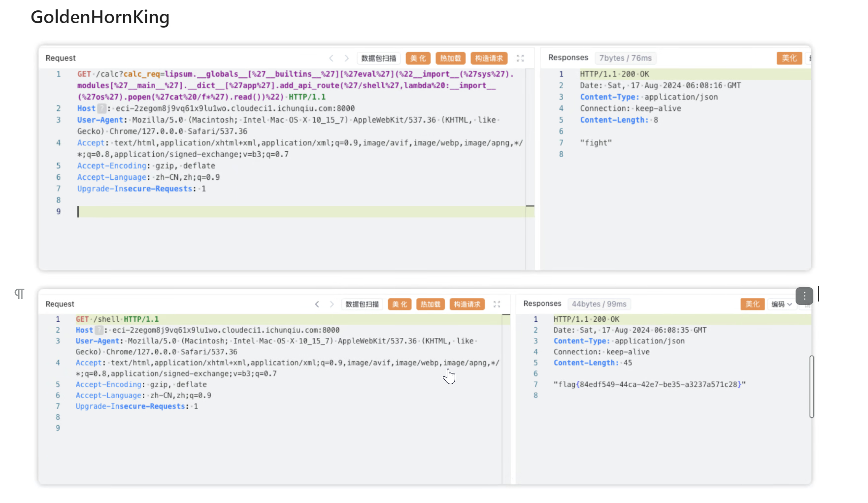Click the GET /shell HTTP/1.1 line
Screen dimensions: 868x503
click(117, 319)
